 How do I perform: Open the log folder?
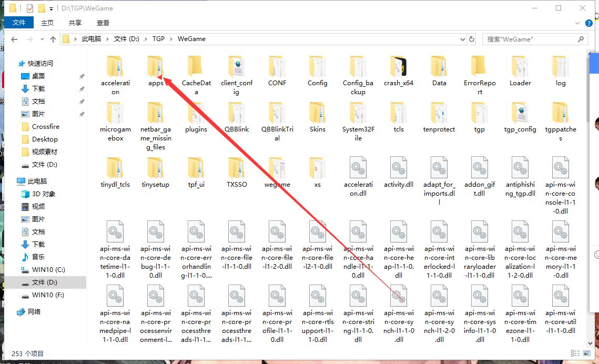pyautogui.click(x=561, y=72)
